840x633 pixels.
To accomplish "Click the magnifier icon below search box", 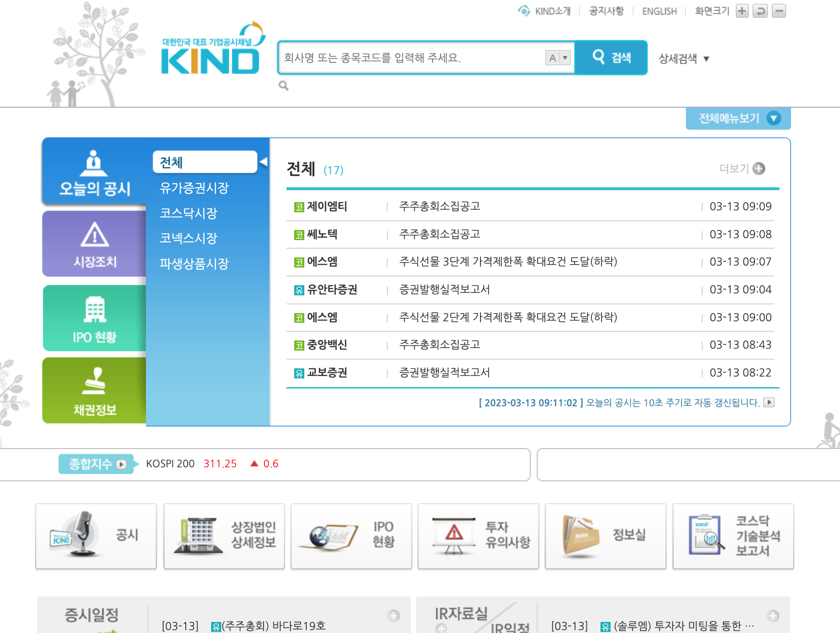I will (284, 85).
